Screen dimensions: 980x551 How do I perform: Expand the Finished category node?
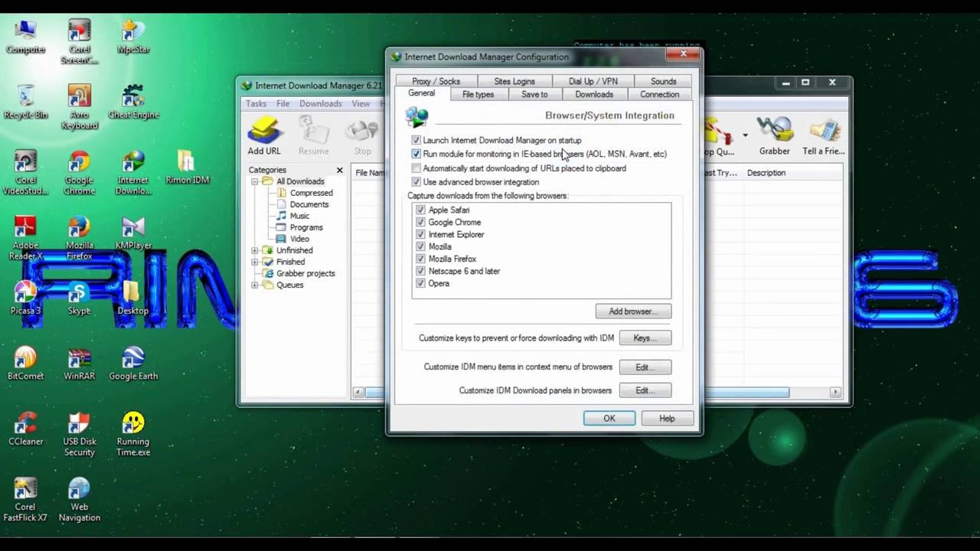click(255, 262)
